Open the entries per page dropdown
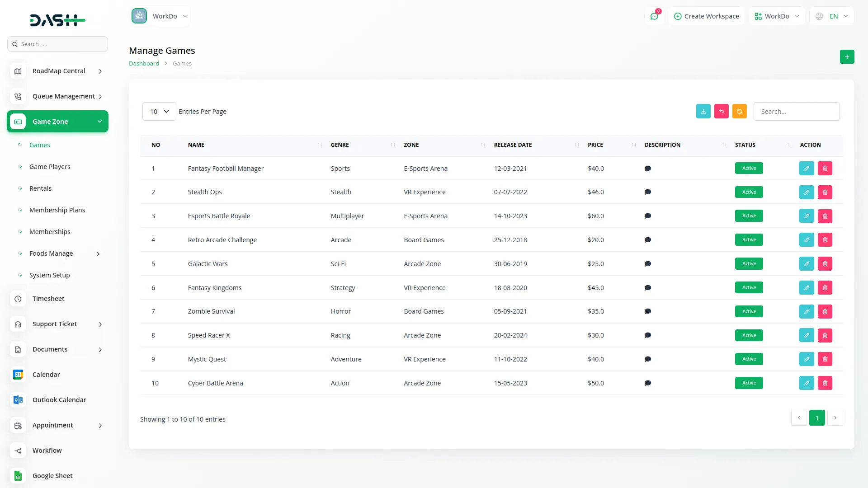The height and width of the screenshot is (488, 868). click(x=159, y=112)
